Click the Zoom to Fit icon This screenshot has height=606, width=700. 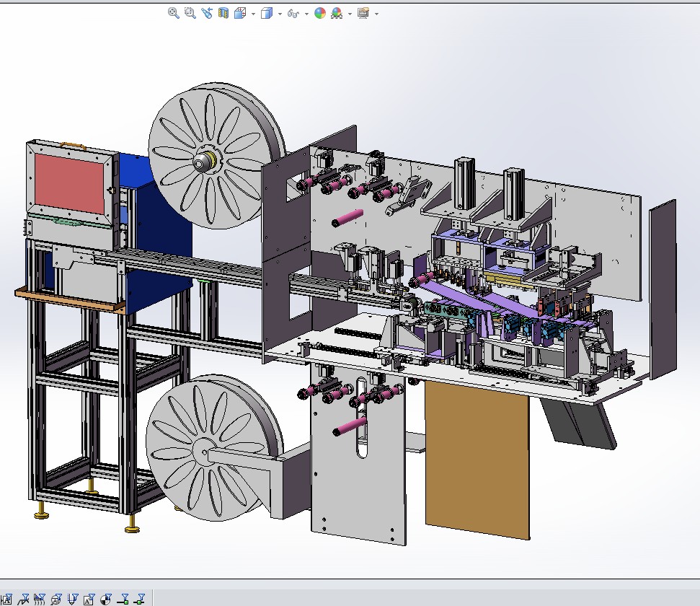click(174, 13)
